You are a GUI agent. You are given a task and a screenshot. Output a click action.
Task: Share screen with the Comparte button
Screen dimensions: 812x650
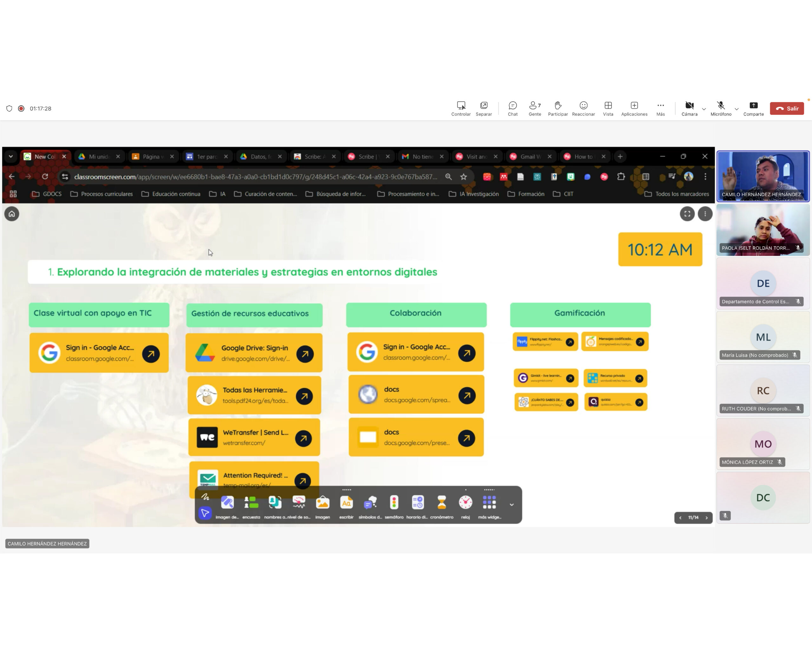coord(754,109)
